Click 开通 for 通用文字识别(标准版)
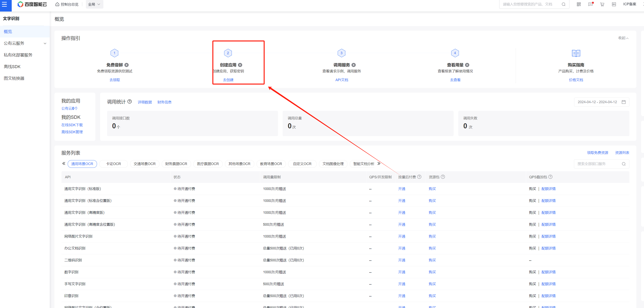Viewport: 644px width, 308px height. tap(402, 189)
